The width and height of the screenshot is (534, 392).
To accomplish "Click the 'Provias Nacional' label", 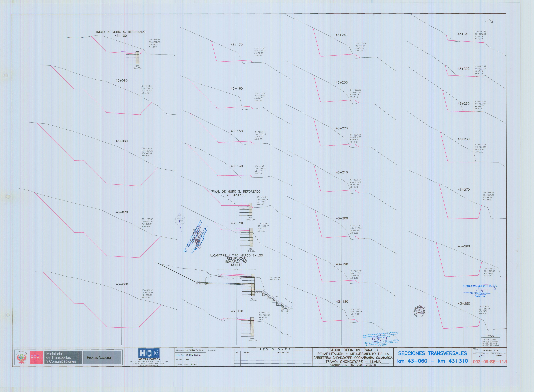I will (99, 358).
